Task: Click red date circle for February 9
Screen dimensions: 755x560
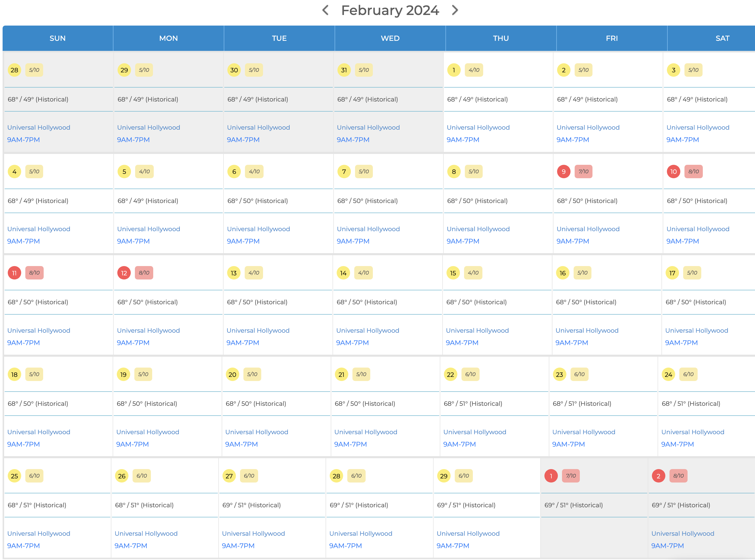Action: pos(564,172)
